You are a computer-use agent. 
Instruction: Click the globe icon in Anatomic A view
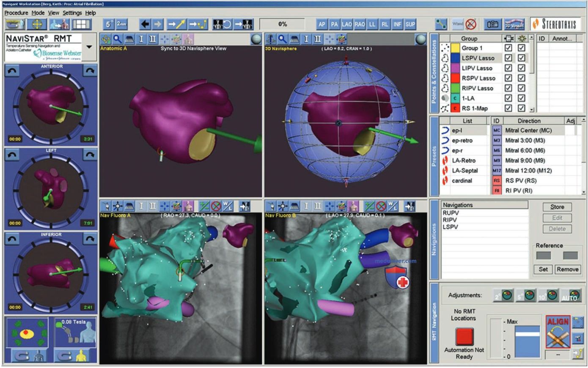pos(256,39)
